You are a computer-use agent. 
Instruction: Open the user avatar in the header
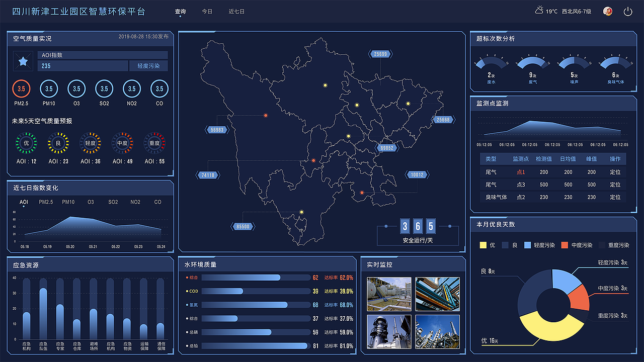608,12
